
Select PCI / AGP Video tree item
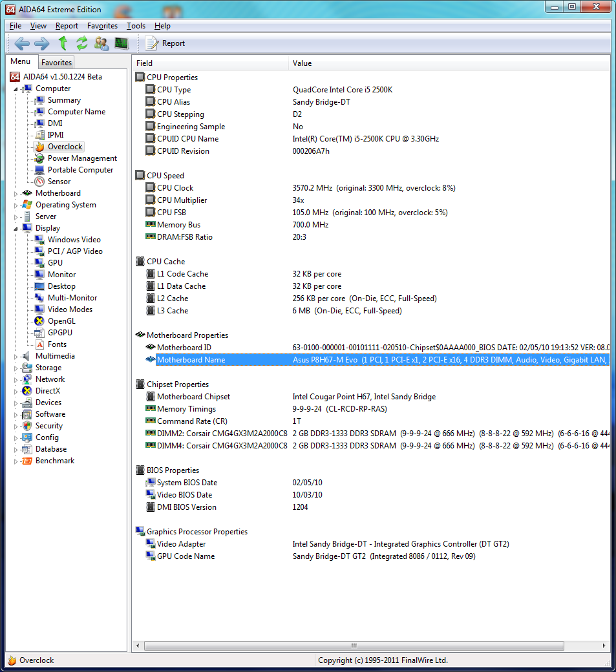point(75,251)
